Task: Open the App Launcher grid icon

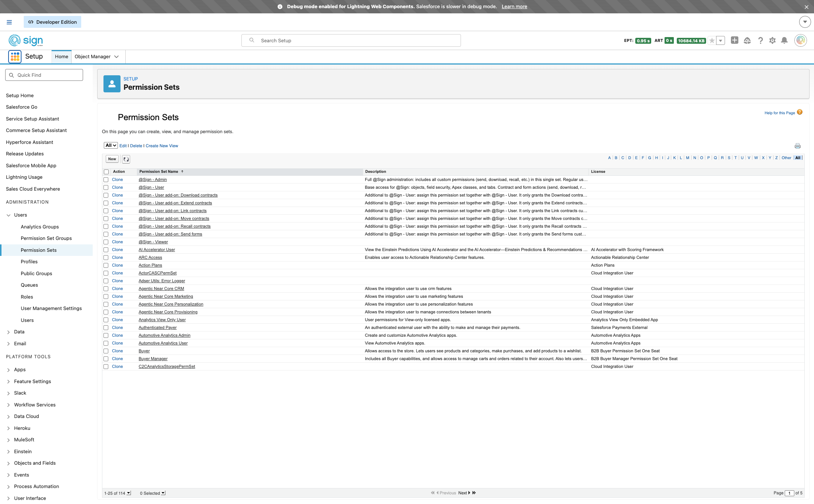Action: pyautogui.click(x=15, y=56)
